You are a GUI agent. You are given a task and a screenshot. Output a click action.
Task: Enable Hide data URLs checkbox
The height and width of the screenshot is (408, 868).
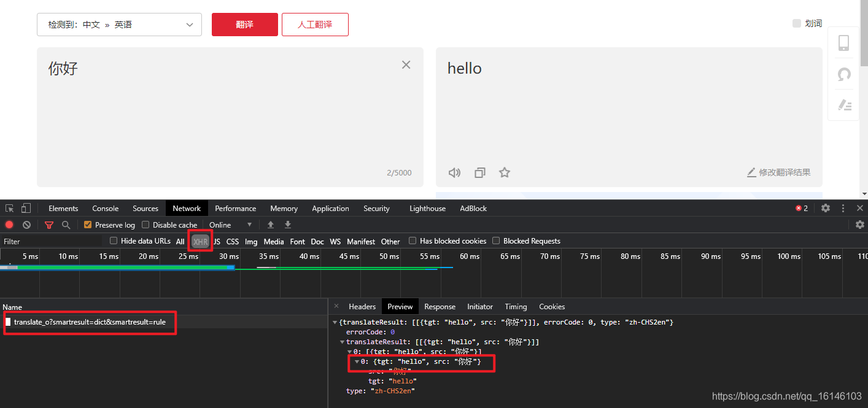pyautogui.click(x=114, y=241)
